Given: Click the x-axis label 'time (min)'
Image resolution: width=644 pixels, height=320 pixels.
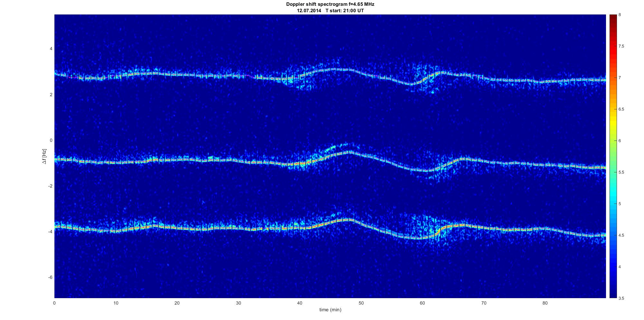Looking at the screenshot, I should [x=330, y=310].
